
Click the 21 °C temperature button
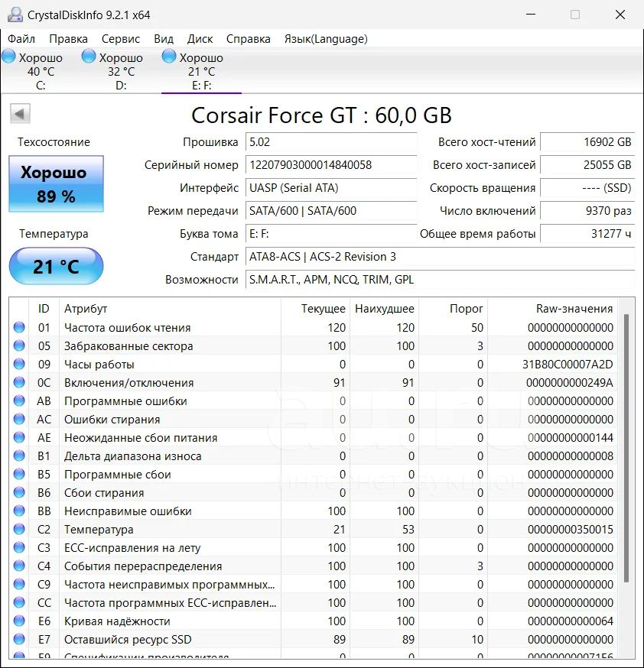coord(57,266)
